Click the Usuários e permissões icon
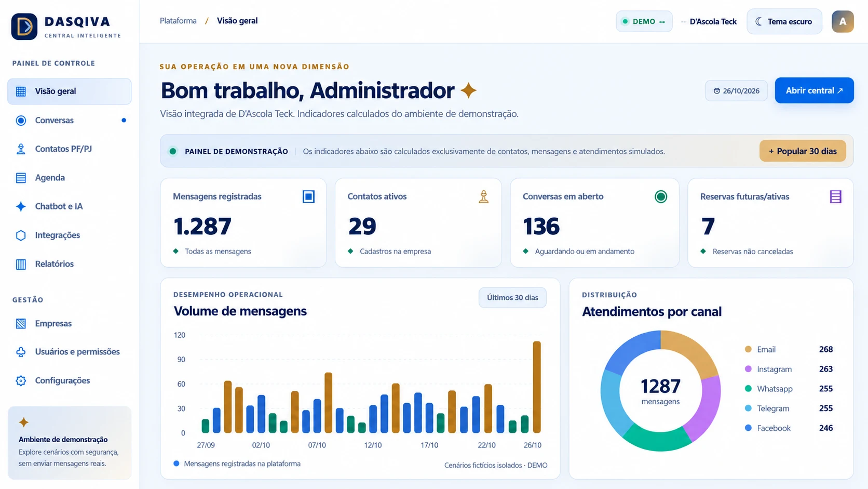 pyautogui.click(x=21, y=352)
